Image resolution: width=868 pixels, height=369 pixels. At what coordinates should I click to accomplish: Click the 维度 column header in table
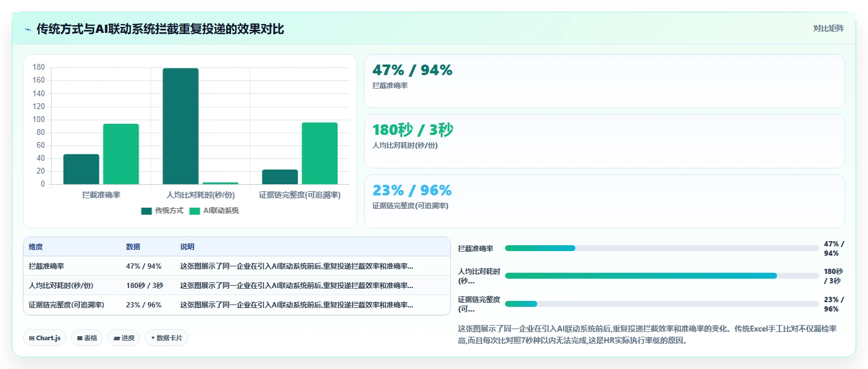(36, 247)
